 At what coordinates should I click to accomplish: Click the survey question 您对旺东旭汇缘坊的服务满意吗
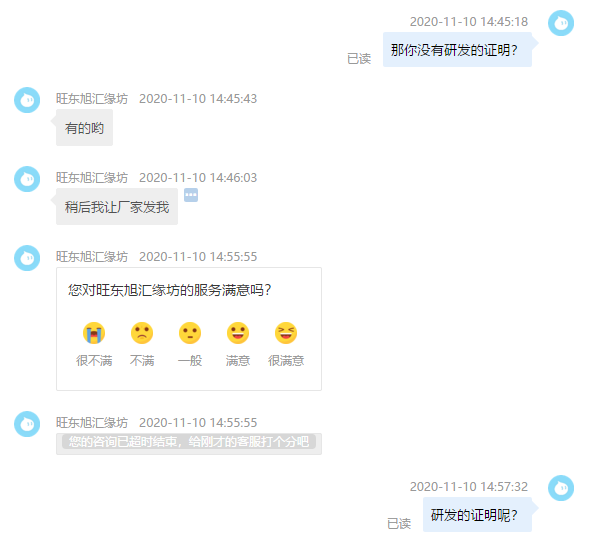click(170, 290)
